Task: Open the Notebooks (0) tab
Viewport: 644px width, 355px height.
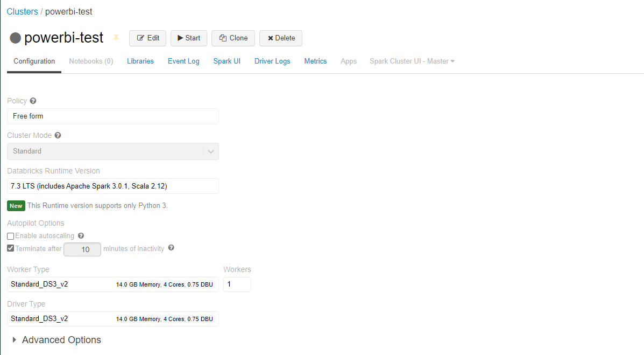Action: click(x=91, y=61)
